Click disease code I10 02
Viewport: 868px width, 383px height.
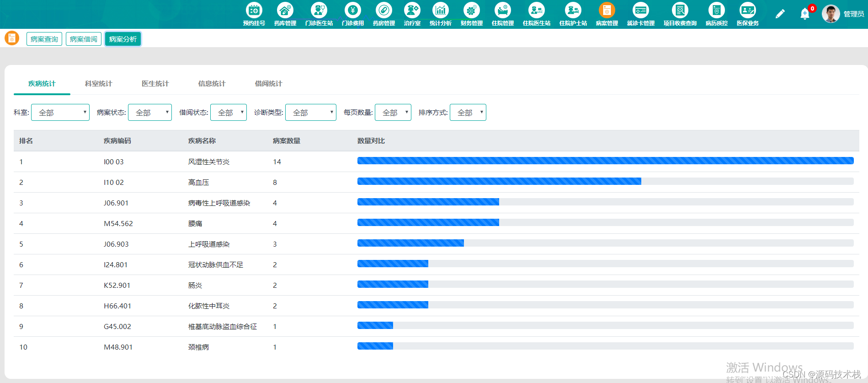click(x=114, y=183)
